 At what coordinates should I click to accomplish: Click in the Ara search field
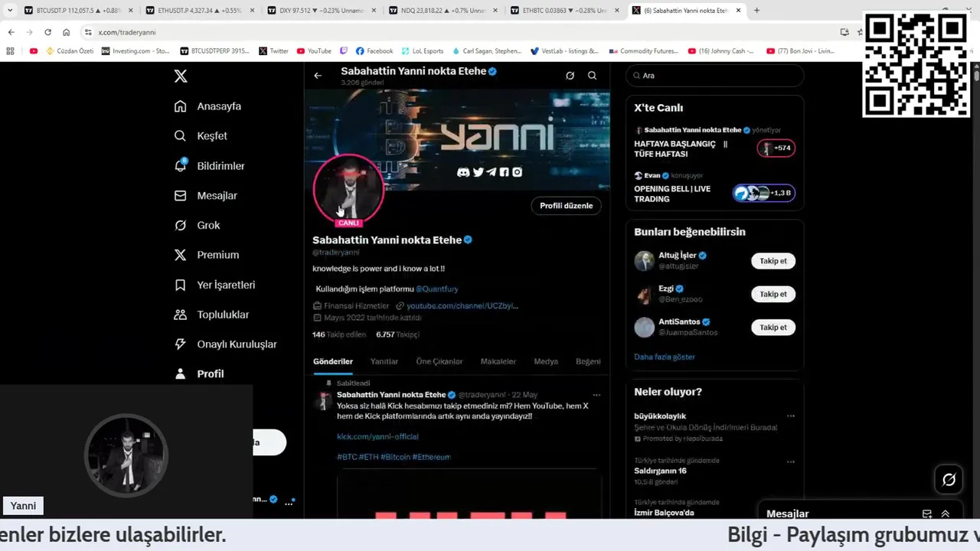(x=715, y=76)
